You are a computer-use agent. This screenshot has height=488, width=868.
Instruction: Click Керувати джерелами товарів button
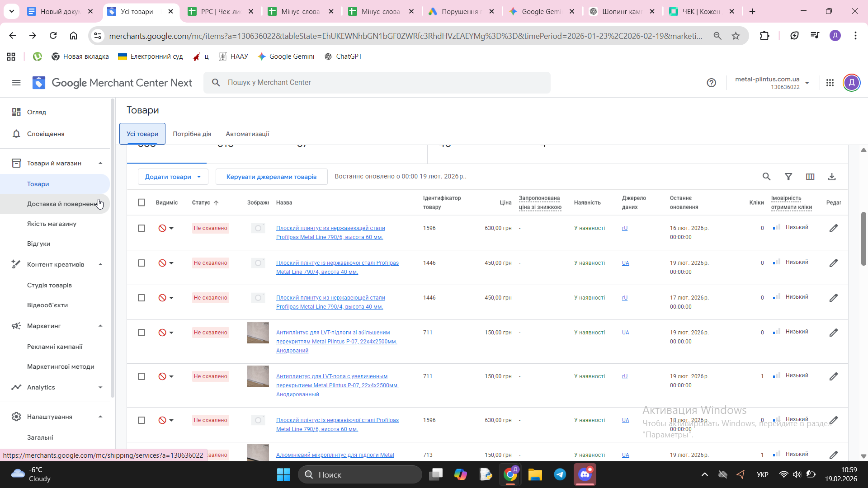tap(271, 177)
